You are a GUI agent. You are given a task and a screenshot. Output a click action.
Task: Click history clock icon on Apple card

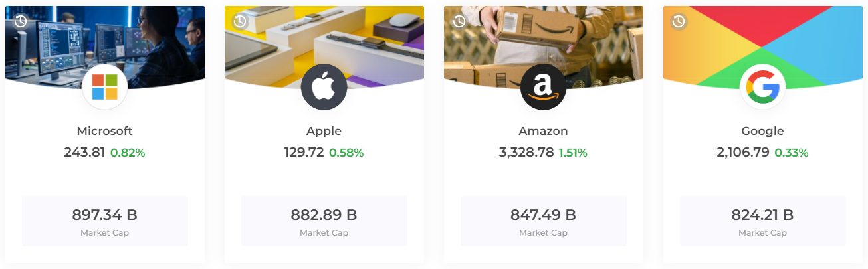[240, 21]
